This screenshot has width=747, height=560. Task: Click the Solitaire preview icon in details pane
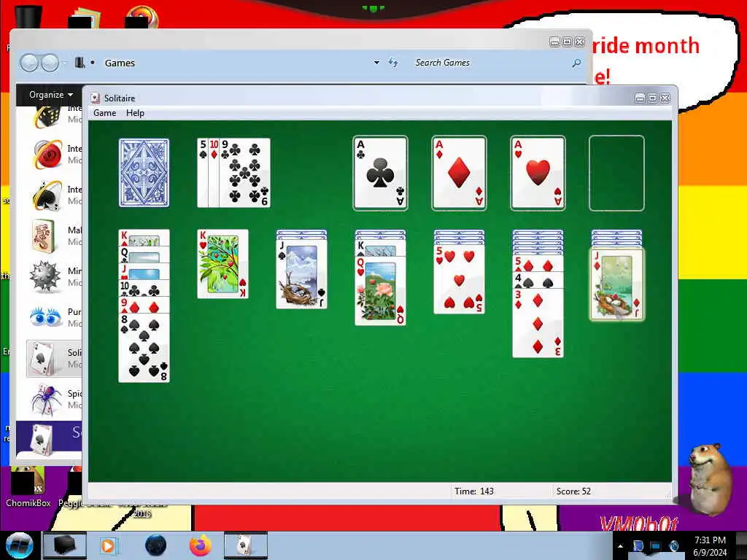pos(42,438)
